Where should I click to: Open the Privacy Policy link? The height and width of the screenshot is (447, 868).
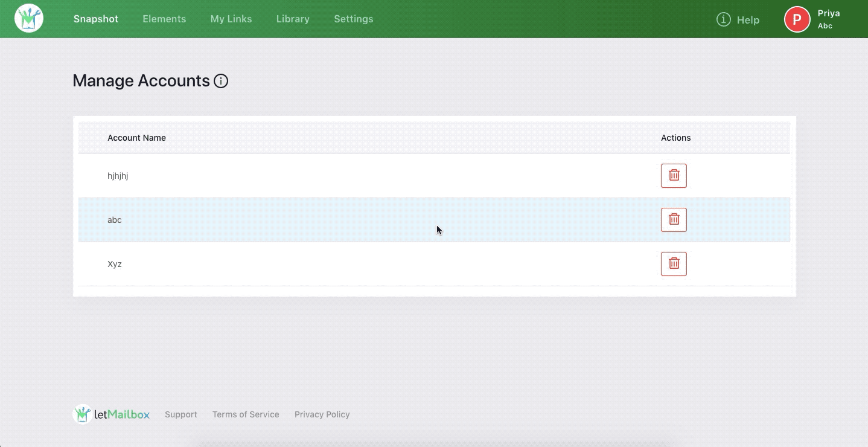coord(322,414)
